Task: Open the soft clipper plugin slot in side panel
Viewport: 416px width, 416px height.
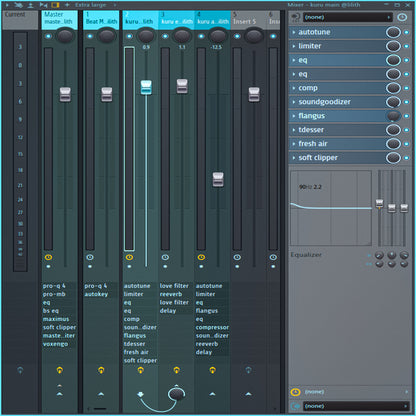Action: coord(337,158)
